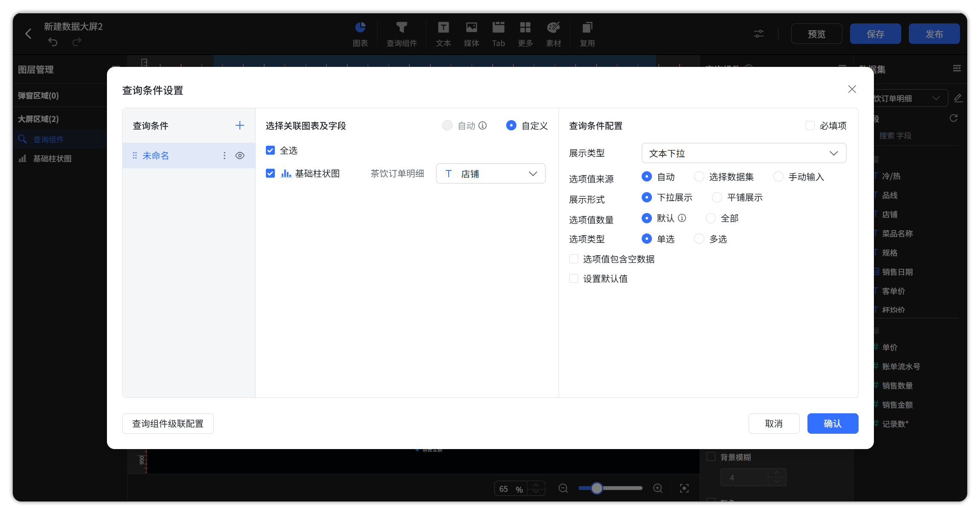
Task: Open the 文本下拉 display type dropdown
Action: [744, 153]
